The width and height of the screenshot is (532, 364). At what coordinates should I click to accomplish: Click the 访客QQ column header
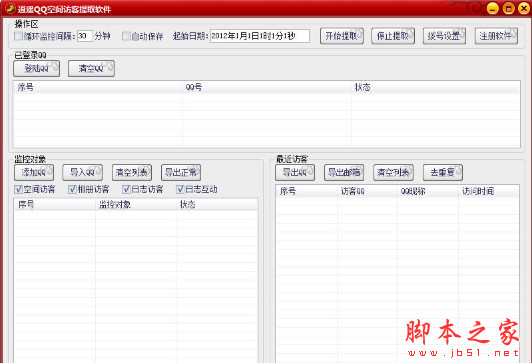[x=367, y=191]
